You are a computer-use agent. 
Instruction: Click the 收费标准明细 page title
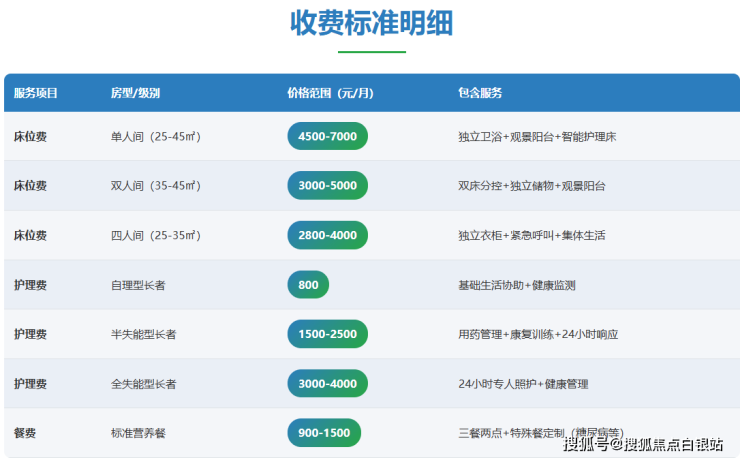pos(371,24)
